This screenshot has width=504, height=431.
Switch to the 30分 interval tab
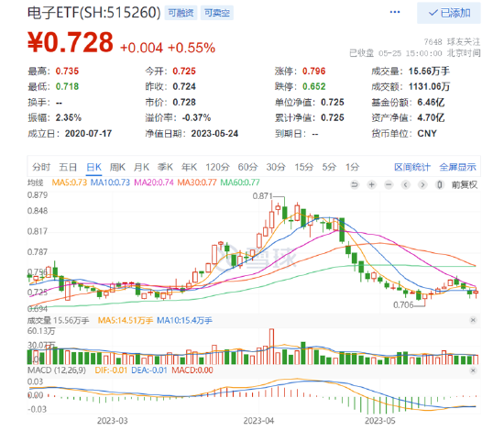click(276, 167)
